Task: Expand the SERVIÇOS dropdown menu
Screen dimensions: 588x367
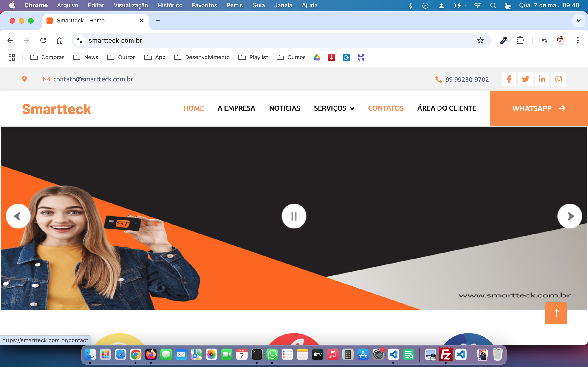Action: click(334, 108)
